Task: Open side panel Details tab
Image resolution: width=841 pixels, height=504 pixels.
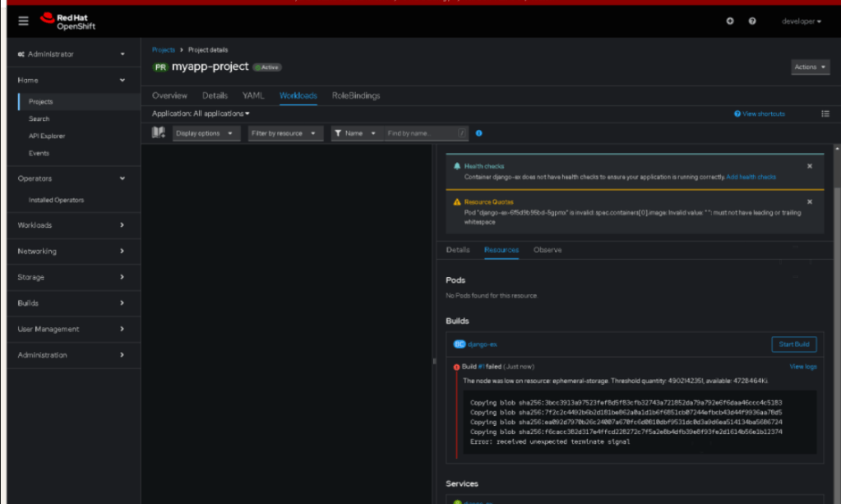Action: click(x=458, y=250)
